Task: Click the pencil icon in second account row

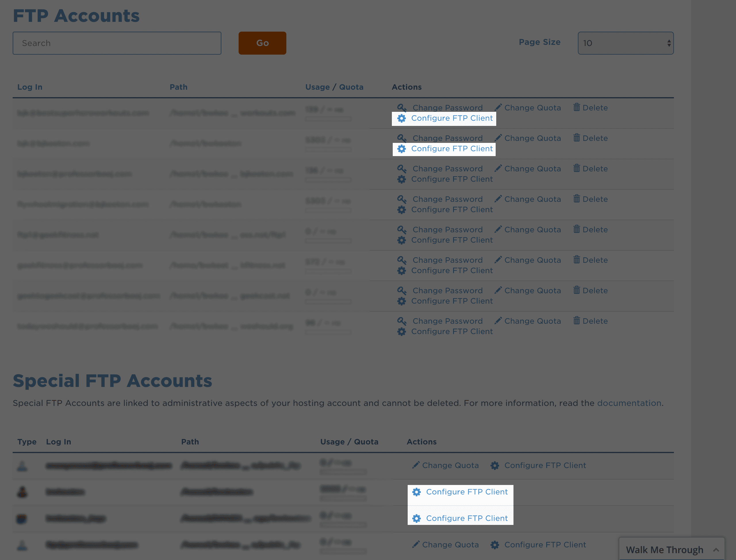Action: (x=498, y=138)
